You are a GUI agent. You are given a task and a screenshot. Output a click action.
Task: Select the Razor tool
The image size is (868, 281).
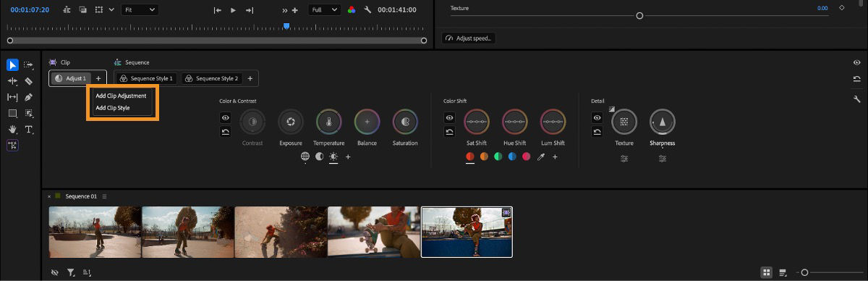(29, 81)
